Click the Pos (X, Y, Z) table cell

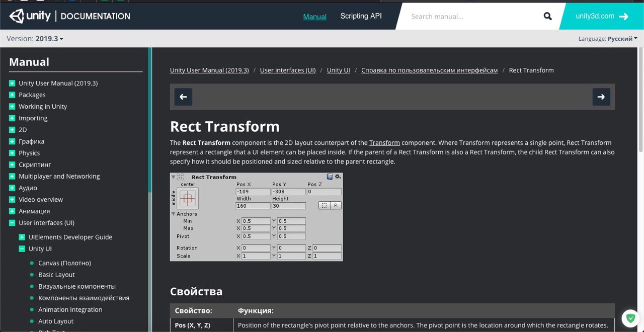tap(202, 325)
